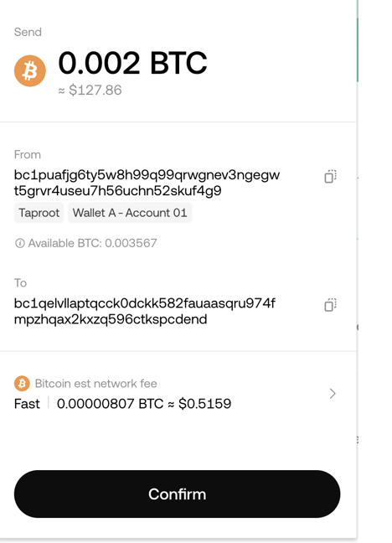Click the recipient bc1qelvllap address text
The width and height of the screenshot is (392, 543).
click(145, 312)
